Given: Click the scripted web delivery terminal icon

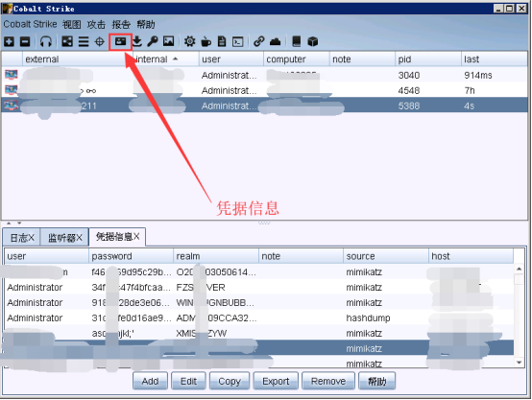Looking at the screenshot, I should click(x=238, y=41).
